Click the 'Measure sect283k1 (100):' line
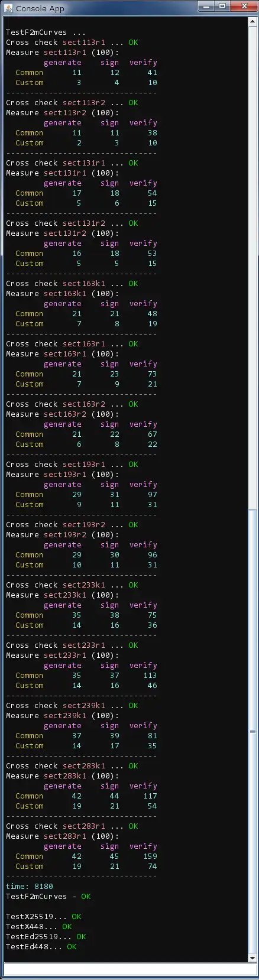The image size is (259, 980). (63, 776)
